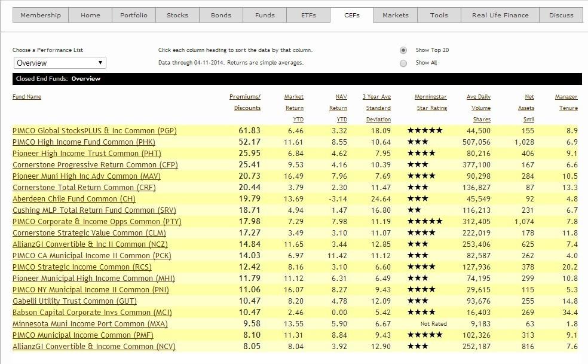The width and height of the screenshot is (588, 364).
Task: Click the three-star rating in PHK row
Action: point(418,142)
